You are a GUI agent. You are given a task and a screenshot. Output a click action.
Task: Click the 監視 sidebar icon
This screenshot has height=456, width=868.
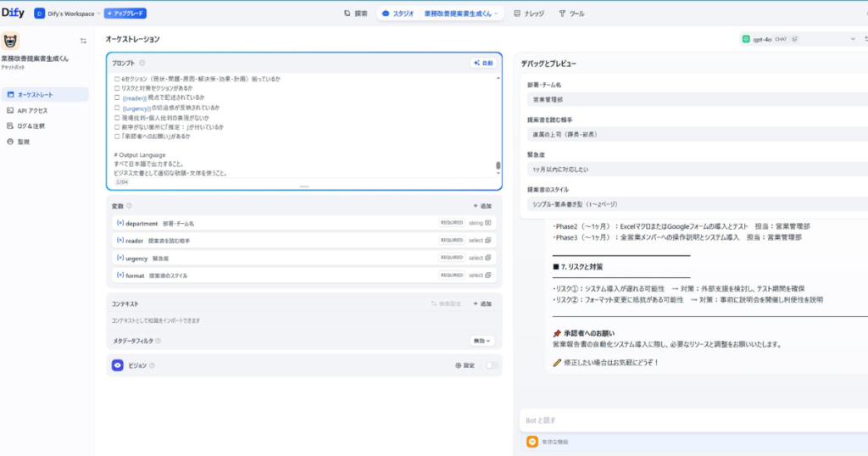(10, 141)
